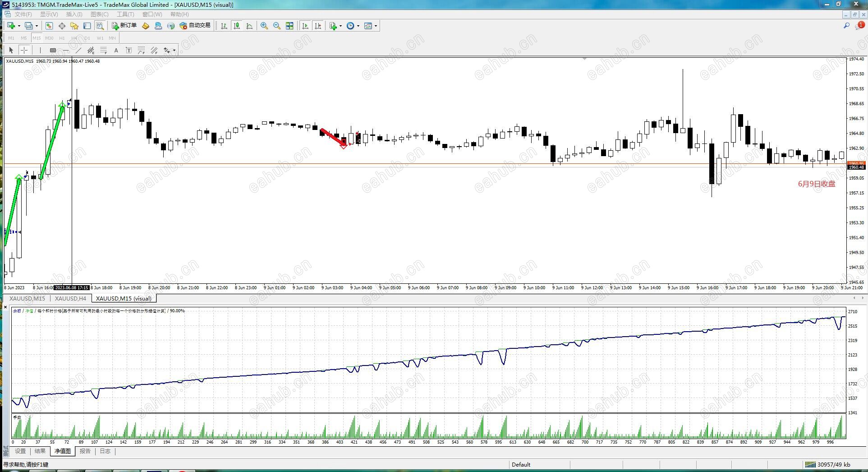Viewport: 868px width, 472px height.
Task: Switch to XAUUSD,H4 chart tab
Action: [x=70, y=298]
